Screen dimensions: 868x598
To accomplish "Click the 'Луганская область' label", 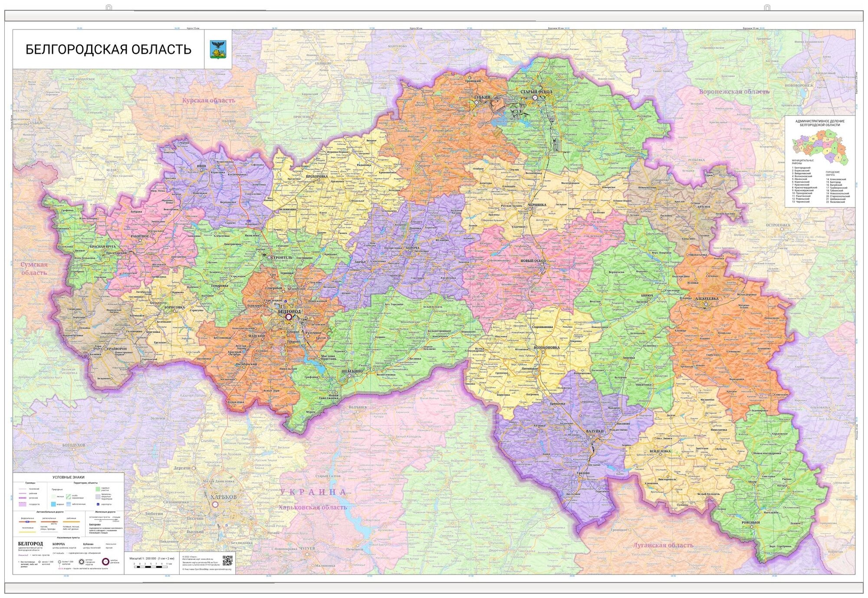I will coord(663,545).
